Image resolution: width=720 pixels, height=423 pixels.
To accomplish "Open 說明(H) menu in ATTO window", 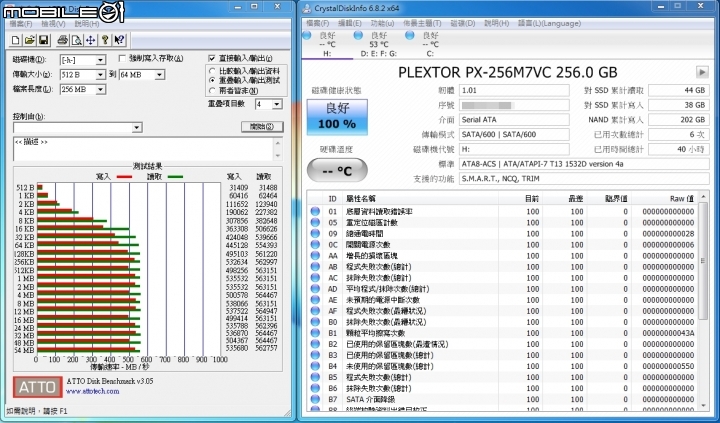I will [86, 23].
